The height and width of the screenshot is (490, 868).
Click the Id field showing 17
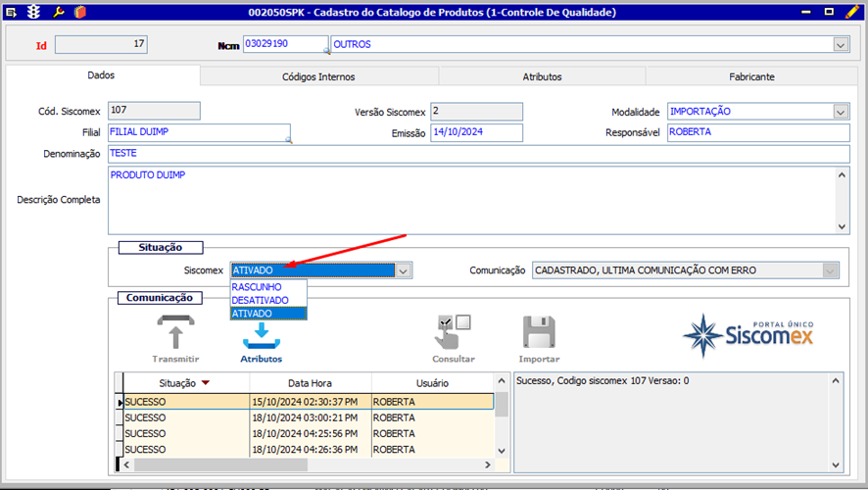[101, 44]
